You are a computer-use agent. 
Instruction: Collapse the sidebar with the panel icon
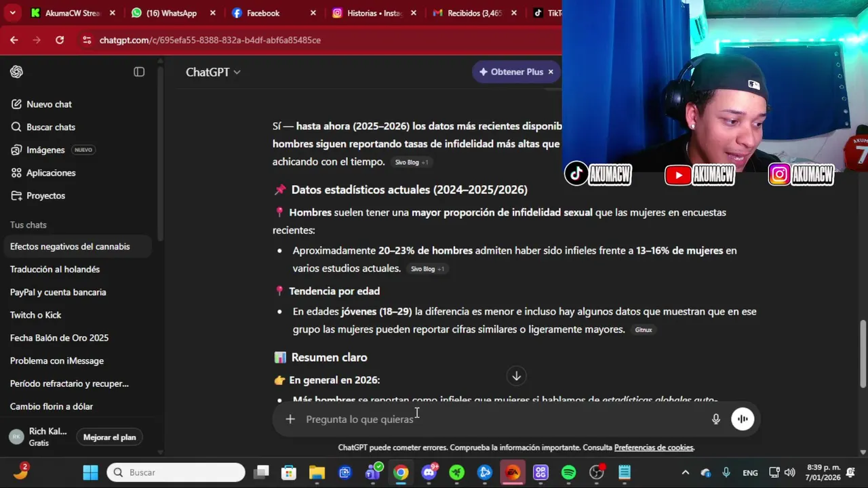(139, 72)
